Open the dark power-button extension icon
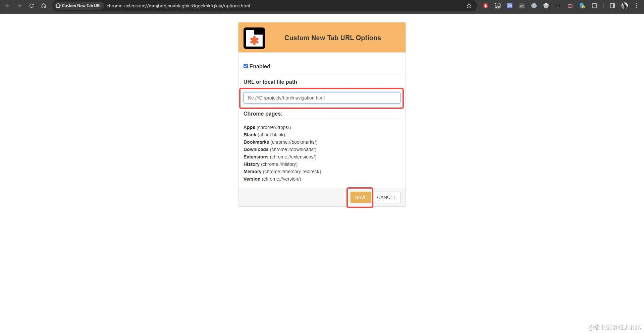The width and height of the screenshot is (644, 333). click(558, 6)
